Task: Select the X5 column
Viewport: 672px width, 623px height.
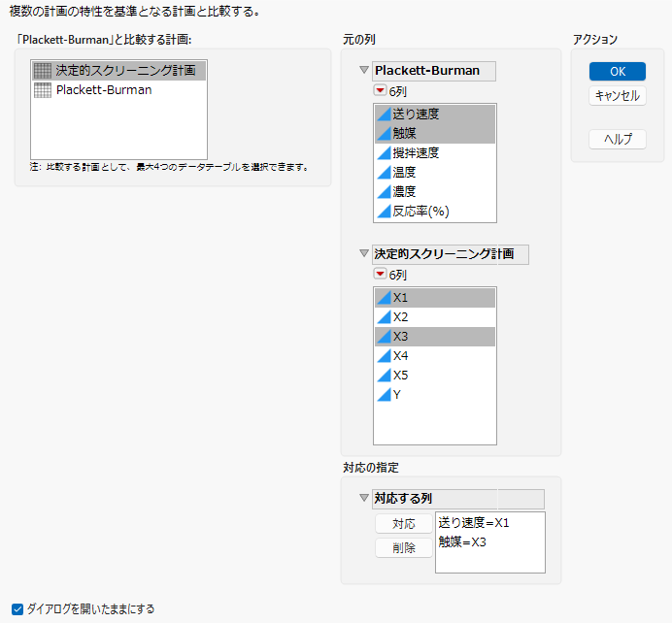Action: pyautogui.click(x=435, y=376)
